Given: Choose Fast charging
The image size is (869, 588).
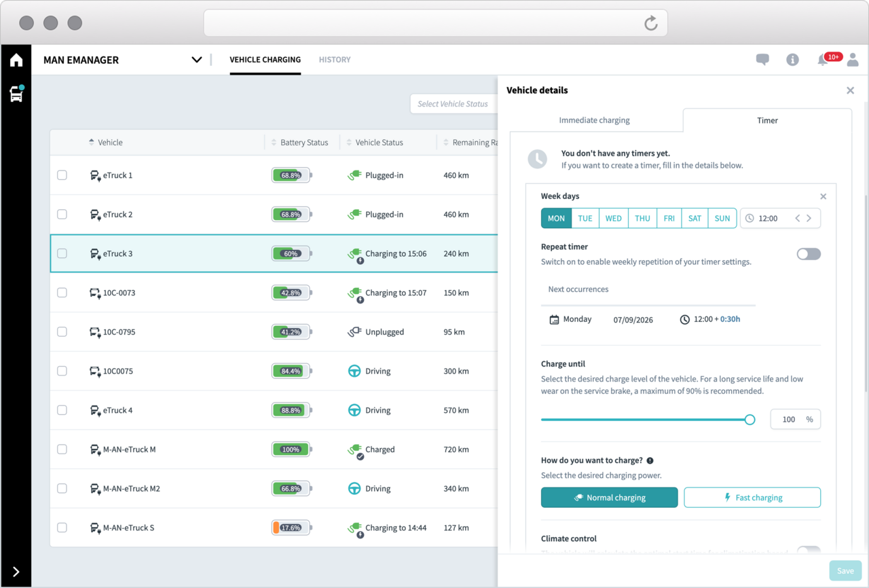Looking at the screenshot, I should click(x=752, y=498).
